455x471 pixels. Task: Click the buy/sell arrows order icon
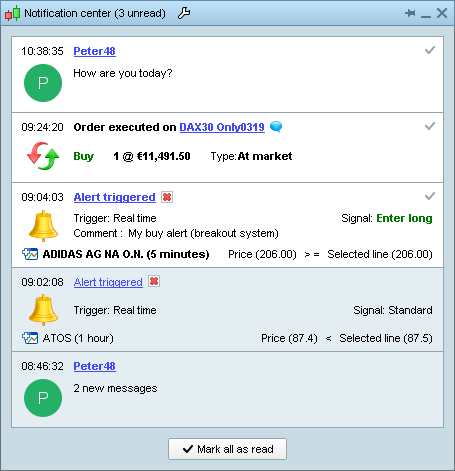[x=43, y=156]
